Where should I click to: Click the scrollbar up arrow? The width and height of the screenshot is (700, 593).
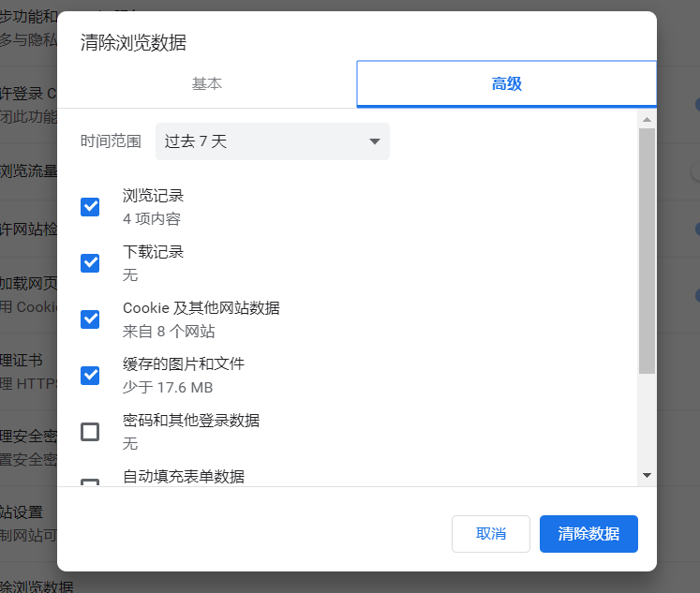[647, 119]
